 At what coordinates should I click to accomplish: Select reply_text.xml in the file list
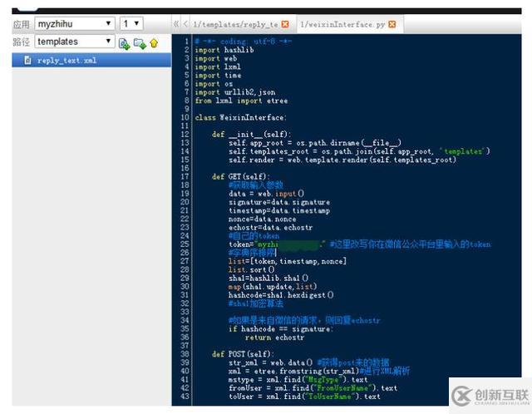pyautogui.click(x=91, y=61)
